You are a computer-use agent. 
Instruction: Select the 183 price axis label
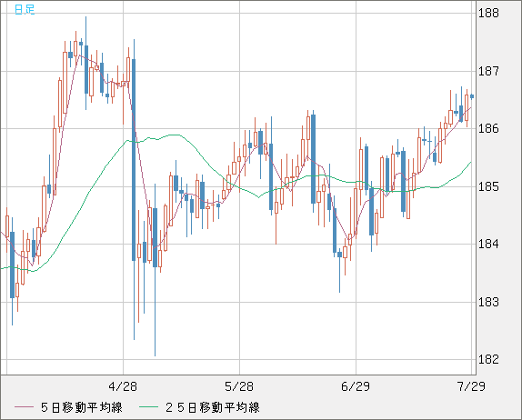pos(488,302)
